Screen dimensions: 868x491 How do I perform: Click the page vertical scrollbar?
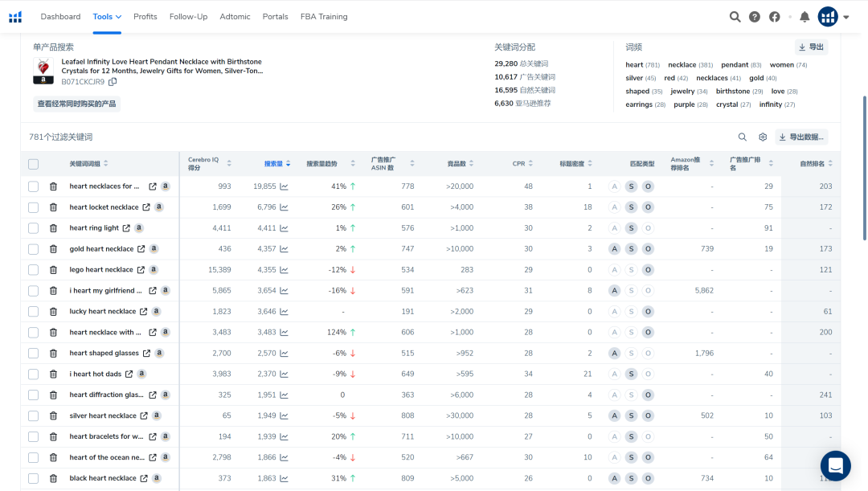click(x=864, y=168)
